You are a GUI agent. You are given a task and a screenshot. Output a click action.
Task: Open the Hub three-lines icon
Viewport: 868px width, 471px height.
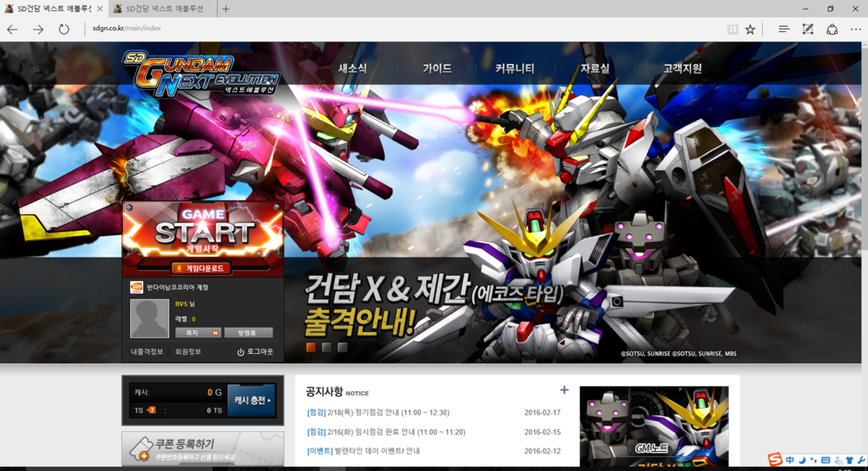click(x=783, y=29)
